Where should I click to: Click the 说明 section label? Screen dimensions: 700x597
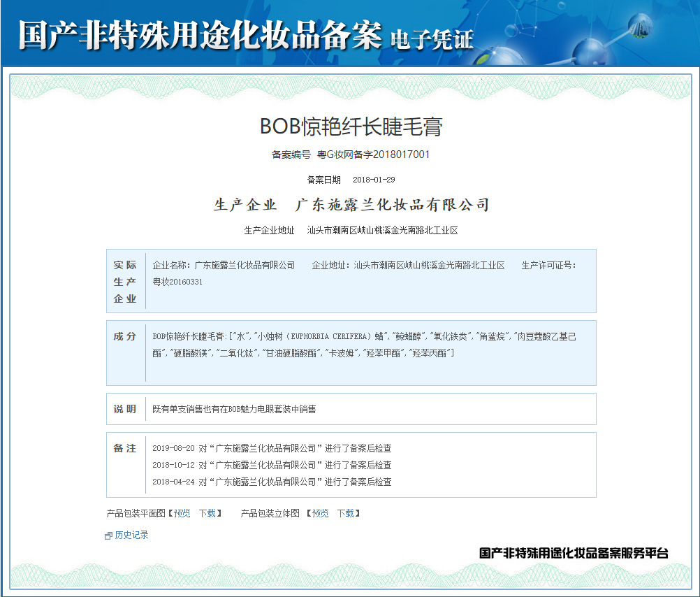tap(125, 409)
